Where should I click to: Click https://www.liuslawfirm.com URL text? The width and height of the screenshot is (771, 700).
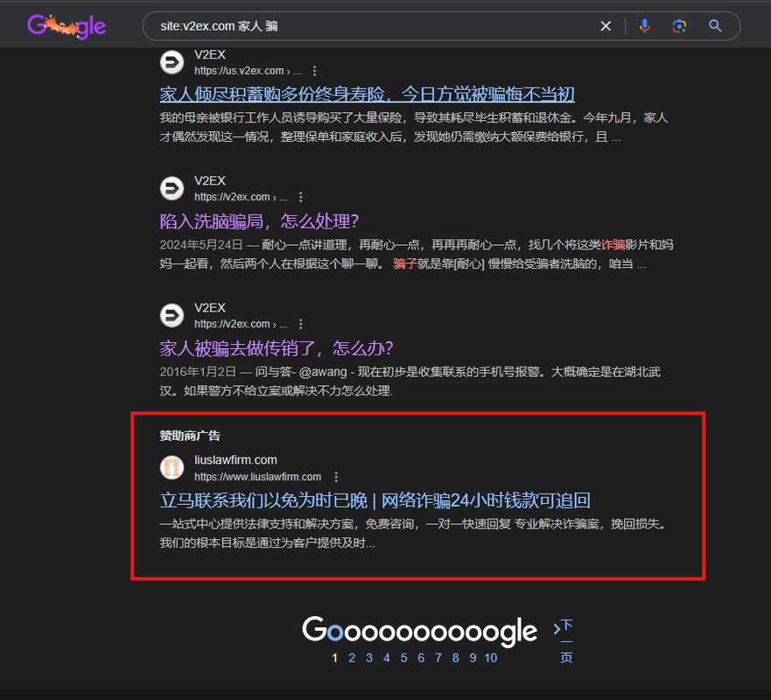(x=257, y=477)
